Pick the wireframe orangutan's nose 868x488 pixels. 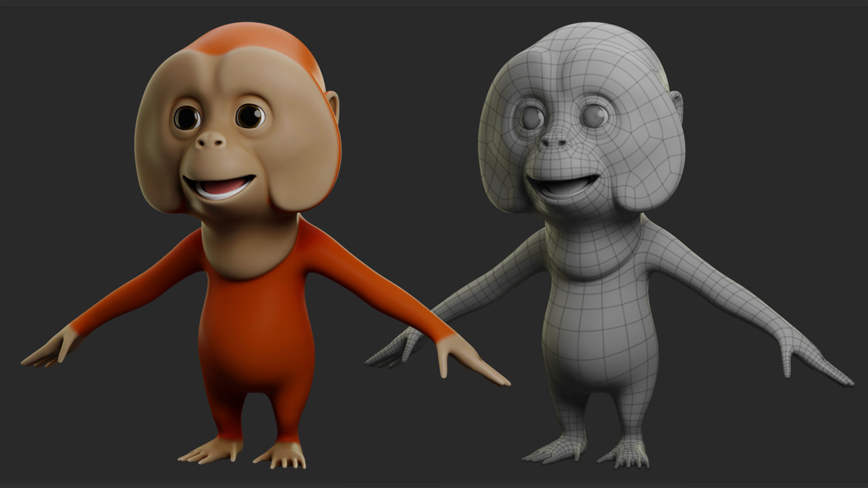coord(555,141)
